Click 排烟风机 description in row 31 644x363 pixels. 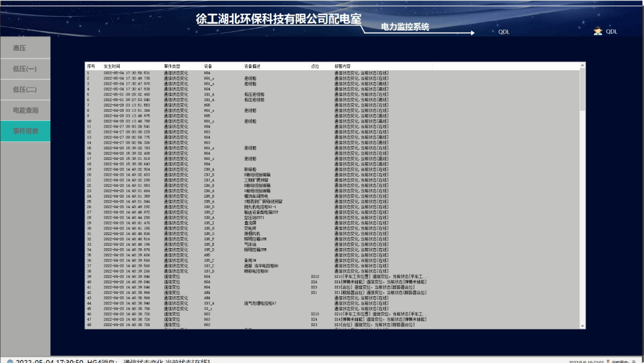(x=252, y=234)
